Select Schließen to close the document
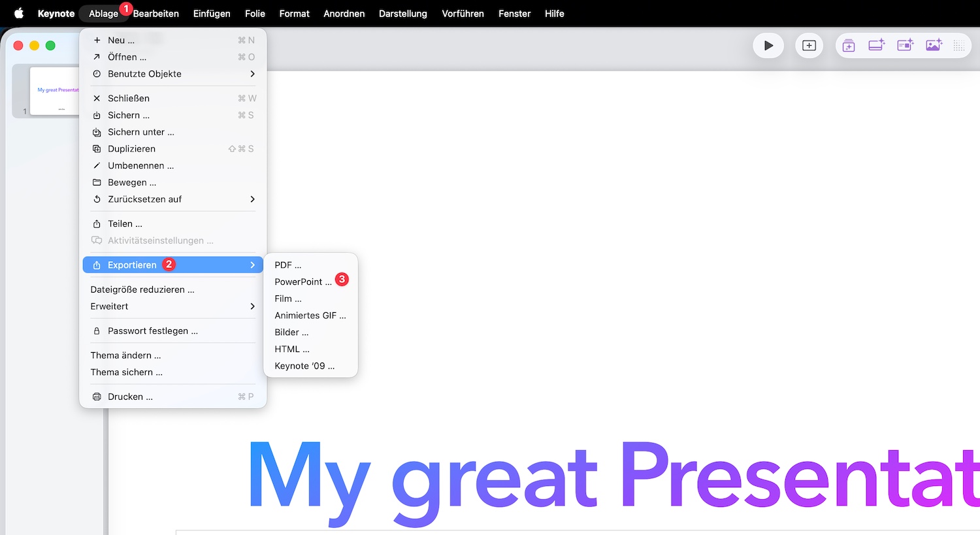This screenshot has width=980, height=535. pyautogui.click(x=173, y=98)
